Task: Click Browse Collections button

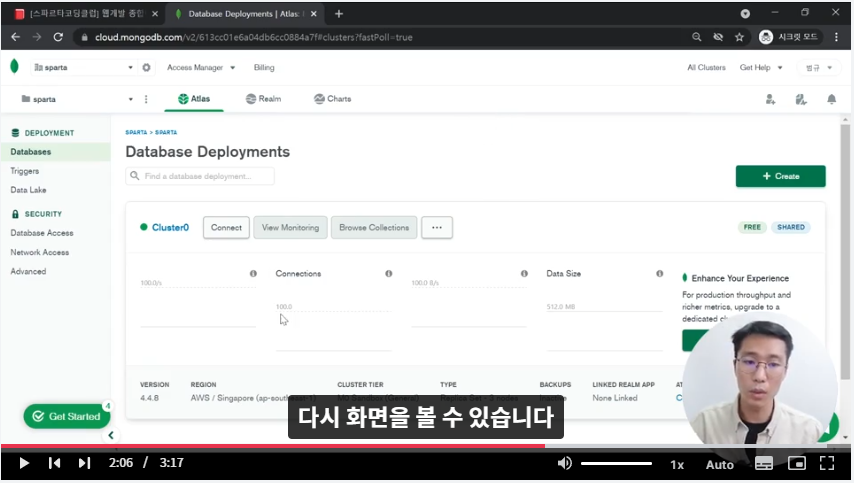Action: pyautogui.click(x=374, y=228)
